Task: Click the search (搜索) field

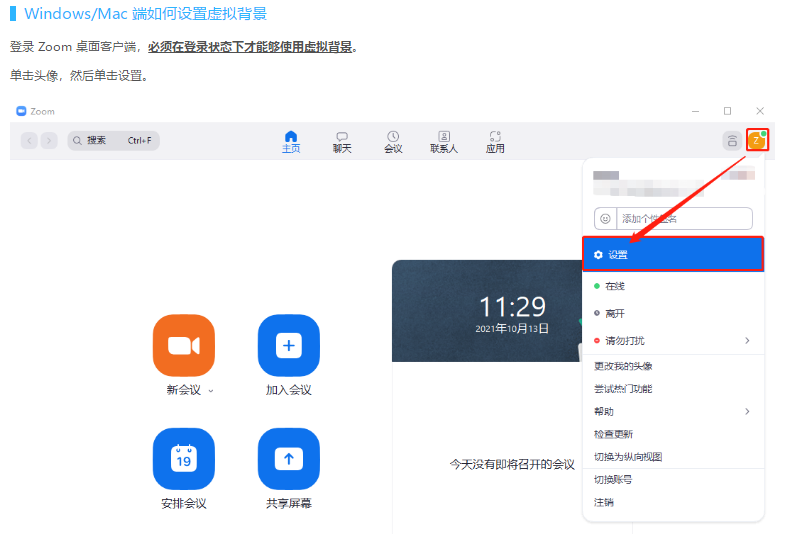Action: (114, 141)
